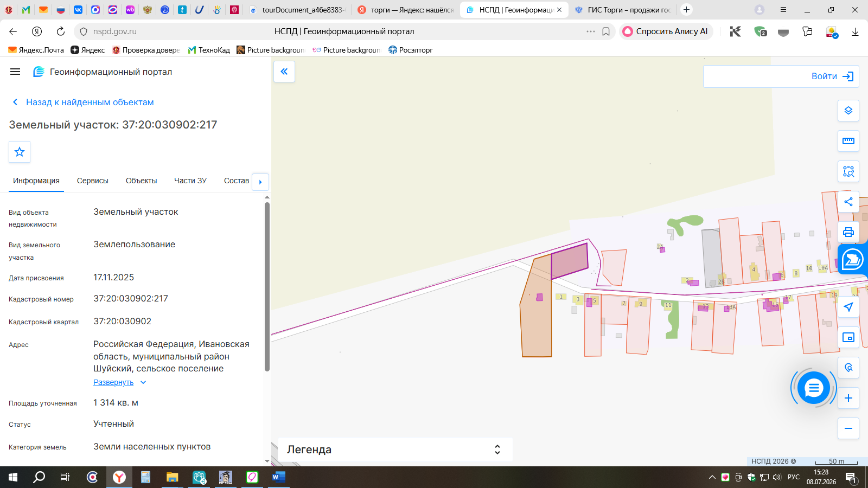Open the Части ЗУ tab

pyautogui.click(x=190, y=181)
